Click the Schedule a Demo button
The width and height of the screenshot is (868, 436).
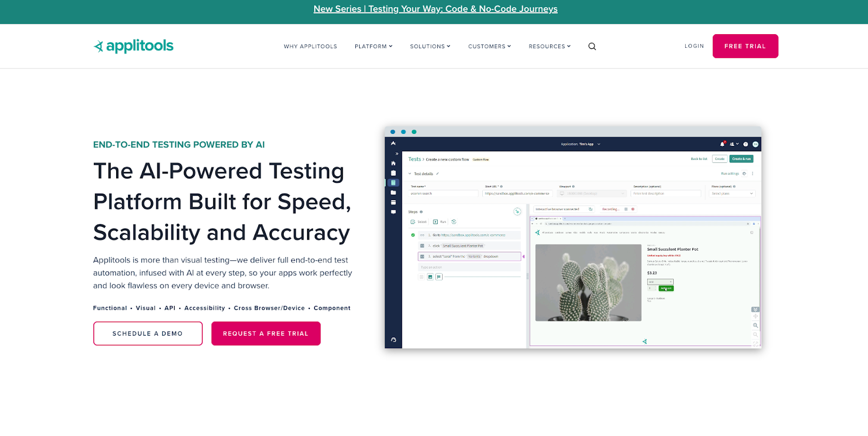click(x=148, y=334)
